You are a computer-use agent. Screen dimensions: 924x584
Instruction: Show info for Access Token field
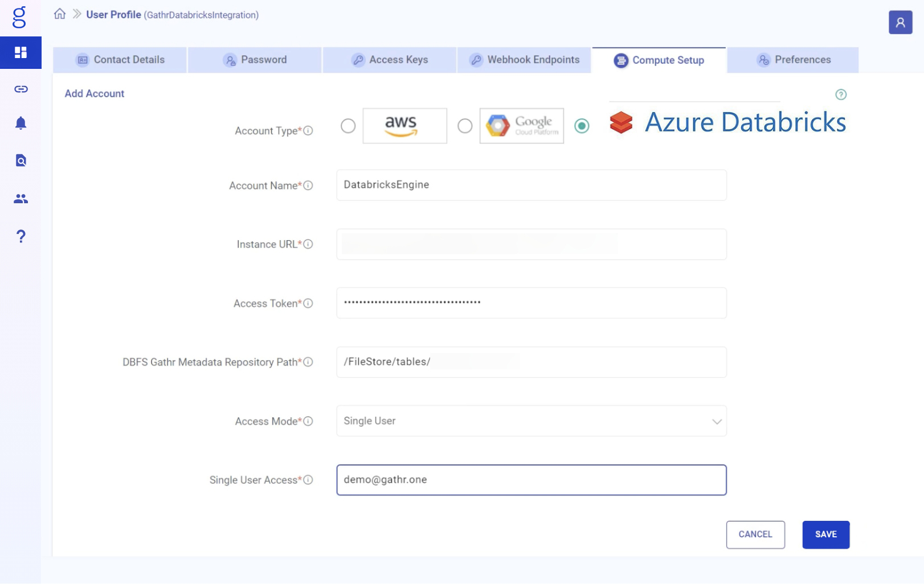pyautogui.click(x=308, y=303)
